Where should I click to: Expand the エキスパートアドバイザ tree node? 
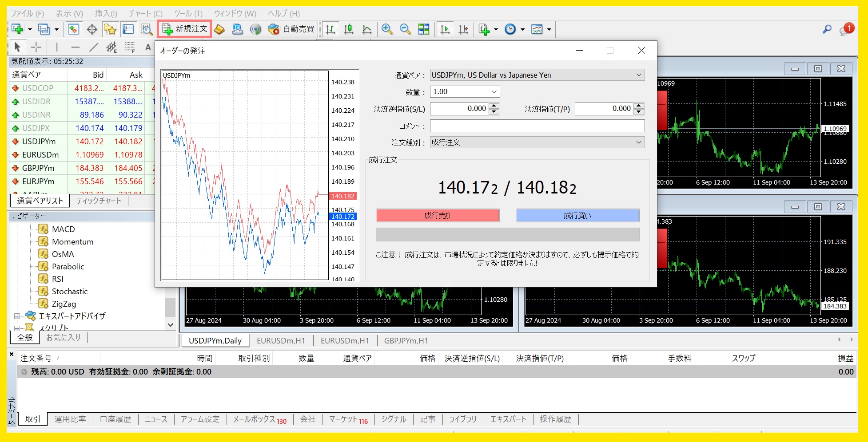[17, 316]
